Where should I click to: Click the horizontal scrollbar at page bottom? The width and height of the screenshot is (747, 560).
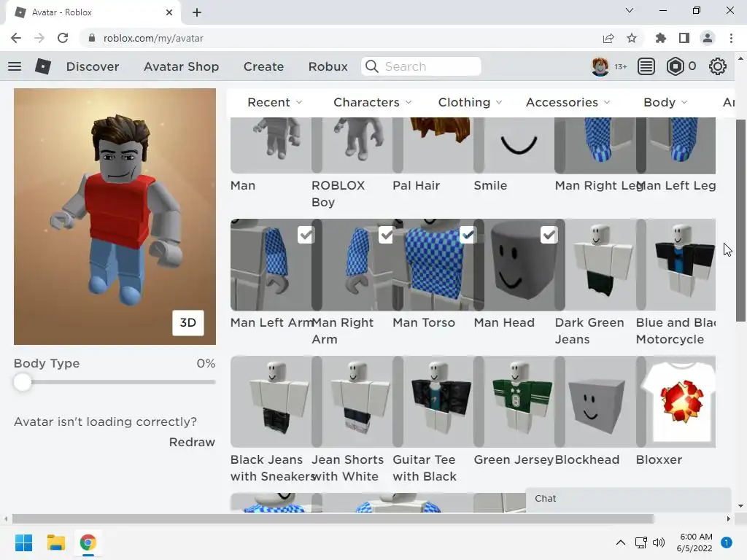coord(333,518)
